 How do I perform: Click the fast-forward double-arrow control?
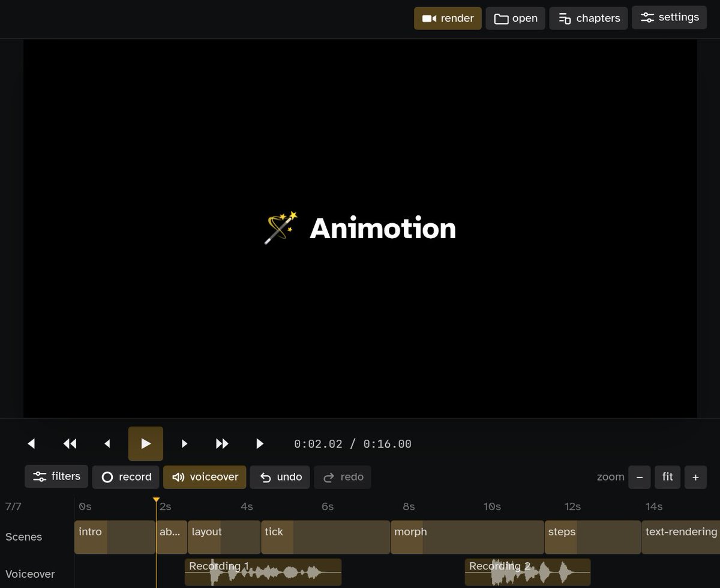pyautogui.click(x=222, y=444)
